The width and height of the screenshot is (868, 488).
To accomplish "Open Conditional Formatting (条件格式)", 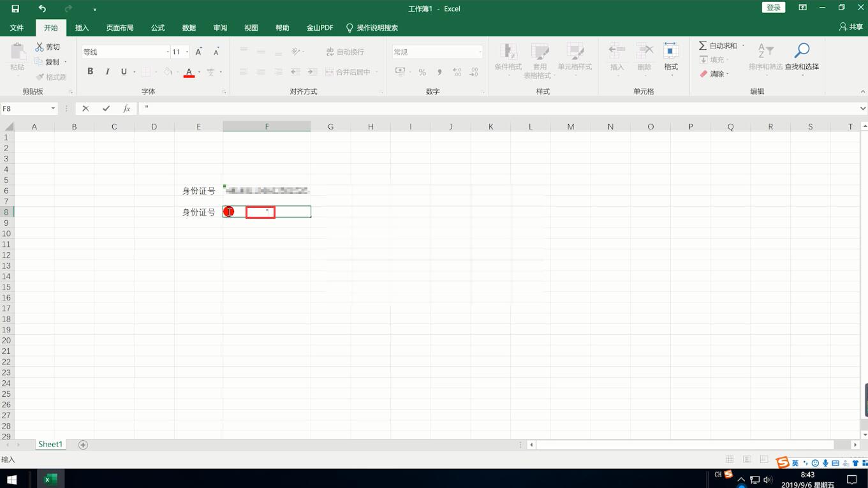I will coord(508,59).
